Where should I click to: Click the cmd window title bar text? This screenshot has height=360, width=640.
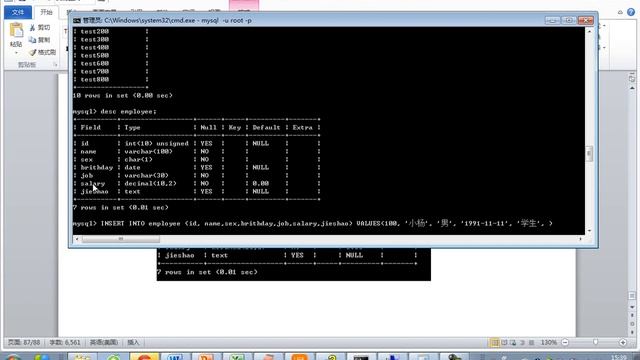[x=167, y=20]
